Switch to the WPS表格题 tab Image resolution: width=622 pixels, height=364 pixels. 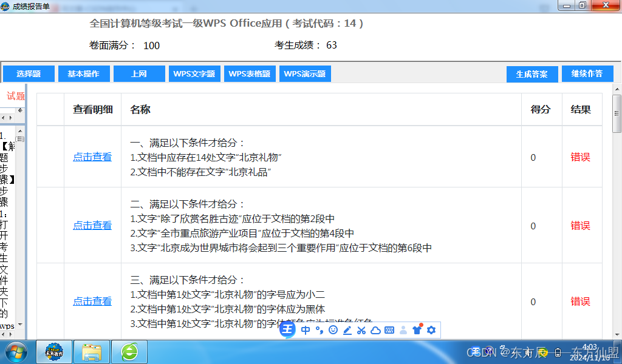pos(250,73)
